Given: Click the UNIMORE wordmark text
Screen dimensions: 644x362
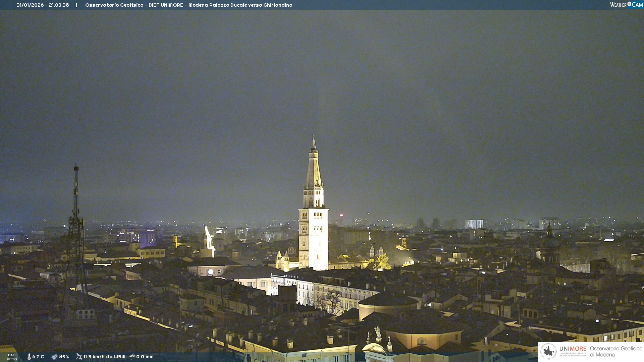Looking at the screenshot, I should click(x=573, y=349).
